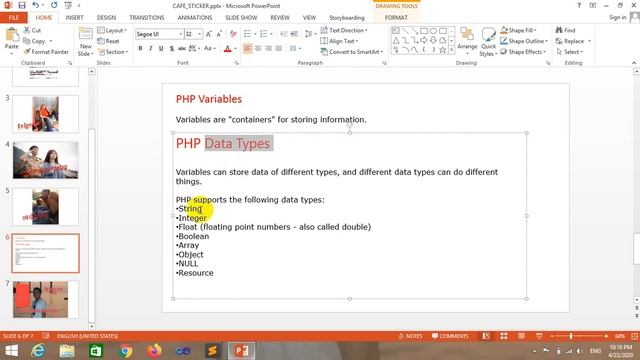Open the Text Direction dropdown

(x=344, y=30)
